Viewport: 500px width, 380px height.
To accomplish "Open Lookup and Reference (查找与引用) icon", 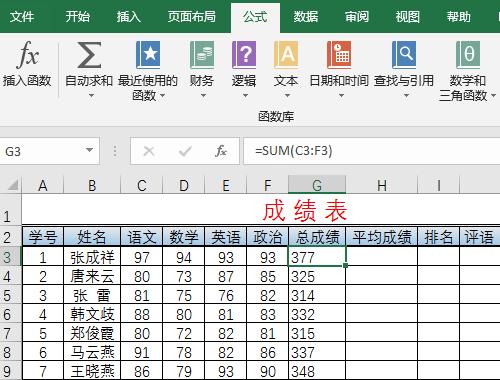I will coord(404,54).
